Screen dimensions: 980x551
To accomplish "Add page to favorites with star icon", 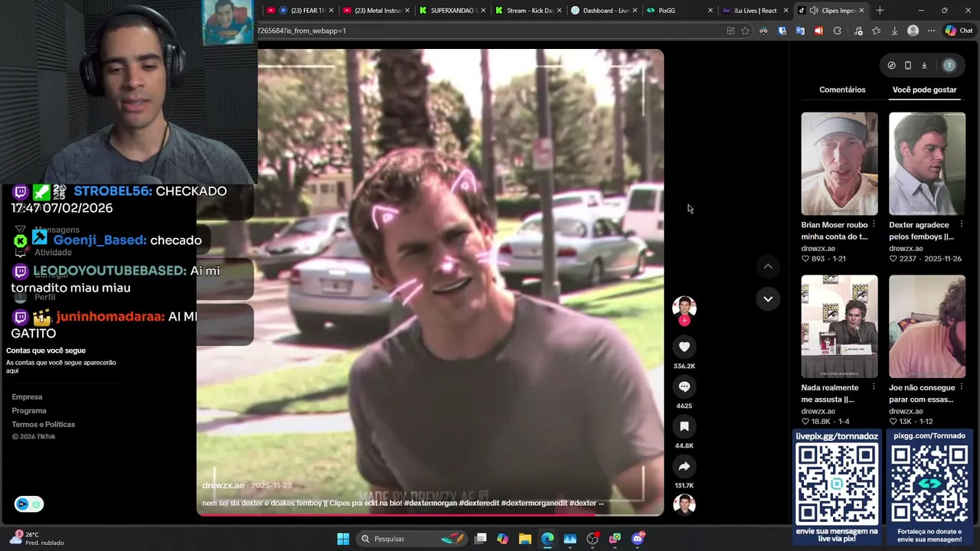I will click(x=745, y=31).
